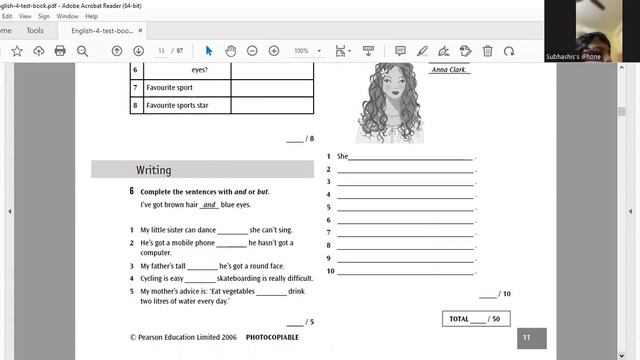Viewport: 640px width, 360px height.
Task: Zoom out with the minus button
Action: coord(252,51)
